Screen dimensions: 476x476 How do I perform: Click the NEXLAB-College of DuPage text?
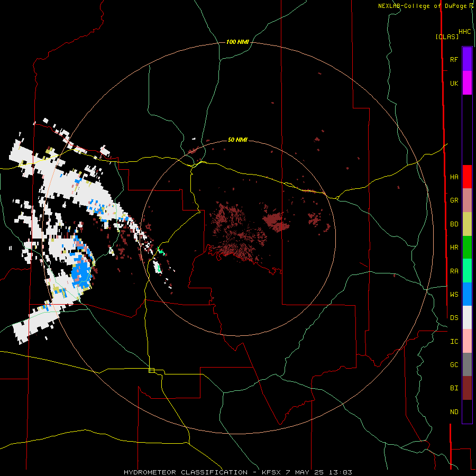422,6
